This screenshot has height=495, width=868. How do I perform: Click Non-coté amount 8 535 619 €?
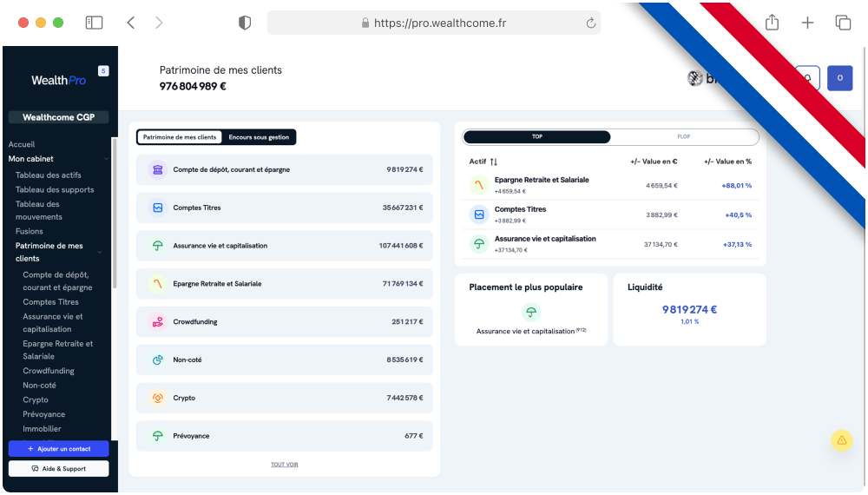[x=404, y=360]
